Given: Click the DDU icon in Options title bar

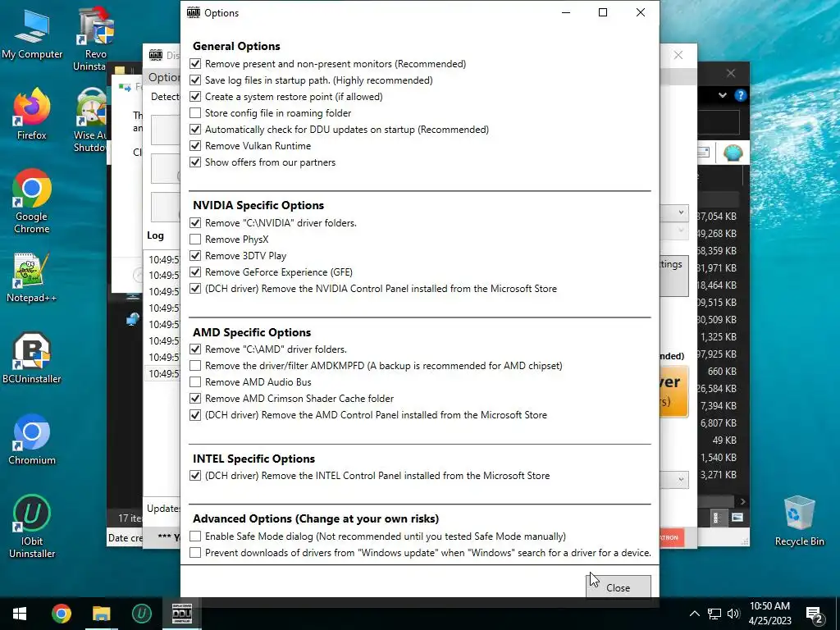Looking at the screenshot, I should [x=194, y=12].
